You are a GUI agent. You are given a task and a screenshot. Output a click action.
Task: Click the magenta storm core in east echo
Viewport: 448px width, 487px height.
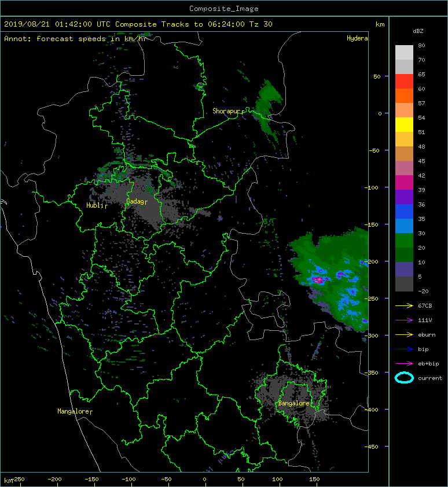click(x=319, y=280)
